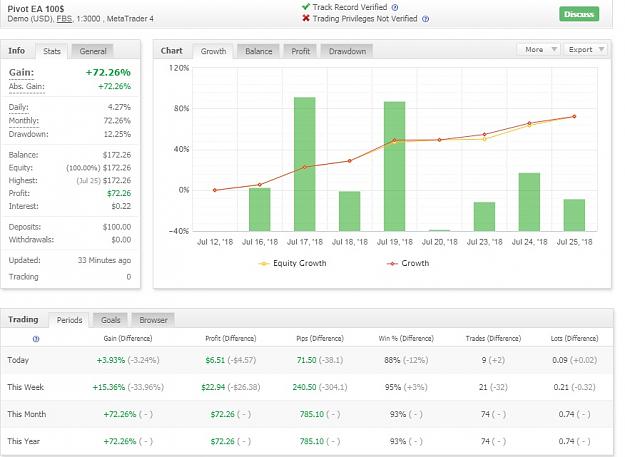The width and height of the screenshot is (625, 457).
Task: Select the Chart tab label
Action: pyautogui.click(x=171, y=51)
